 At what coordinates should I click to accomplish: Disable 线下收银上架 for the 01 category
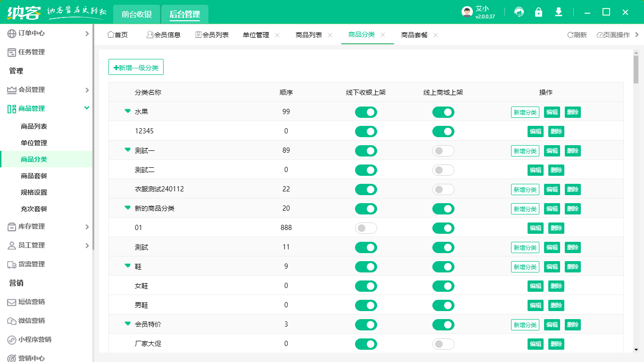pyautogui.click(x=366, y=228)
